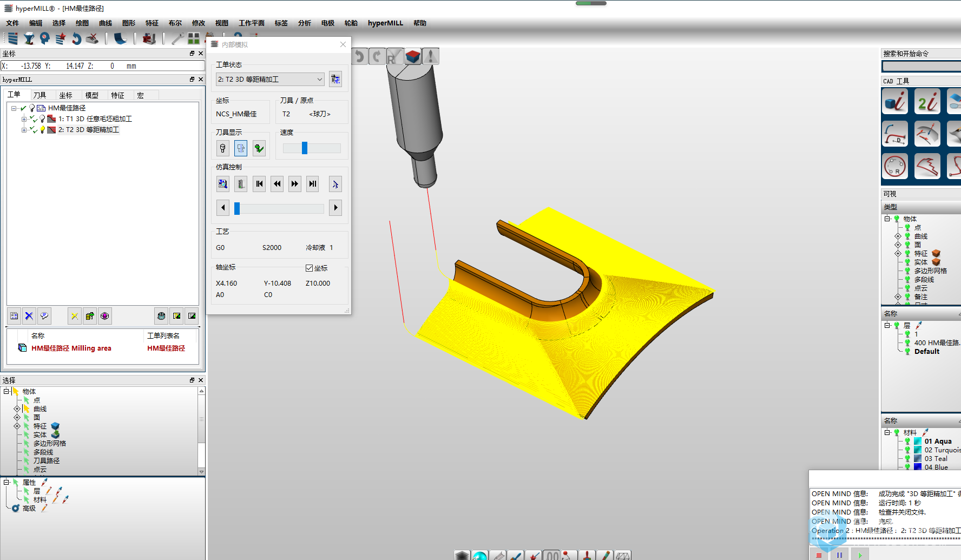Open the job list icon in hyperMILL toolbar
Image resolution: width=961 pixels, height=560 pixels.
(x=13, y=38)
